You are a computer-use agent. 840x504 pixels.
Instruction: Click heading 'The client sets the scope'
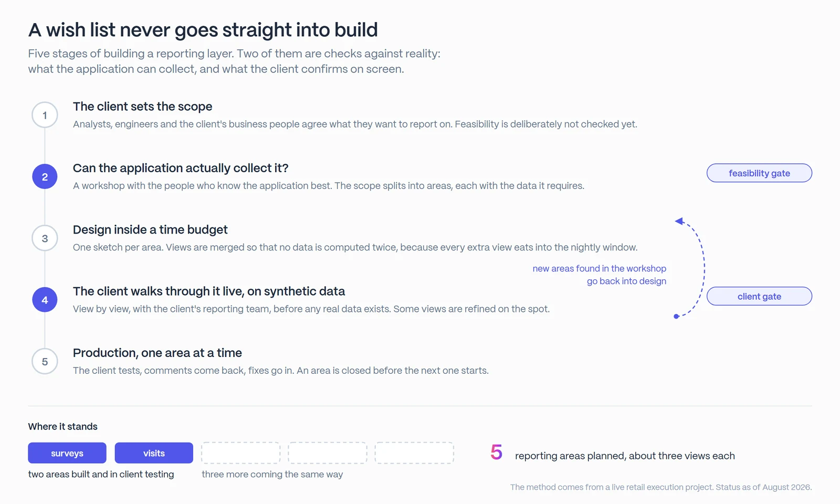[x=142, y=107]
